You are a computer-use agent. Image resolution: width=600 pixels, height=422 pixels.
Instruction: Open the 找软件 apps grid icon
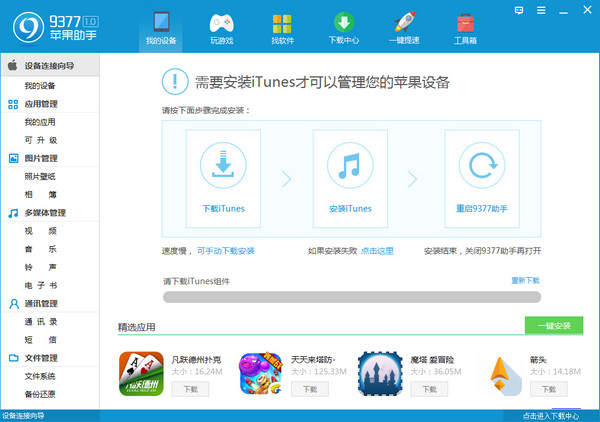click(x=282, y=23)
